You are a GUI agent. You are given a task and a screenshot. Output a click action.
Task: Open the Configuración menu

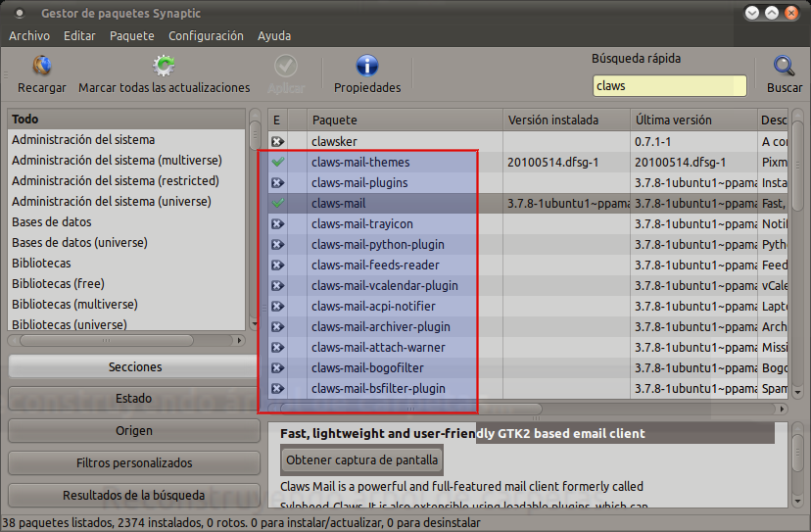pos(206,35)
